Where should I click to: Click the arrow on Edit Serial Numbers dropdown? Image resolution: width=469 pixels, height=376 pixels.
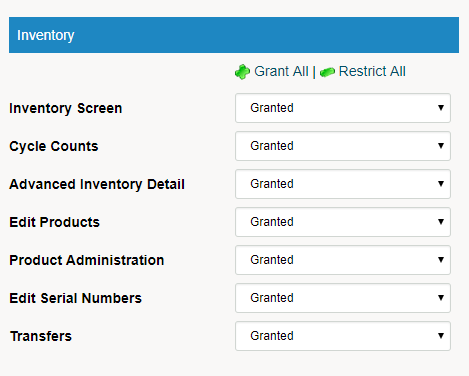(x=441, y=298)
